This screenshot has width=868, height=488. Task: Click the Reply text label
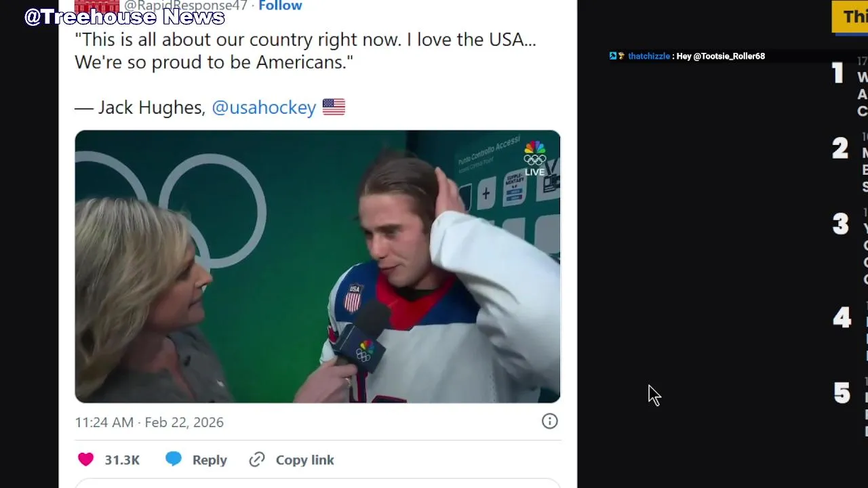coord(210,460)
